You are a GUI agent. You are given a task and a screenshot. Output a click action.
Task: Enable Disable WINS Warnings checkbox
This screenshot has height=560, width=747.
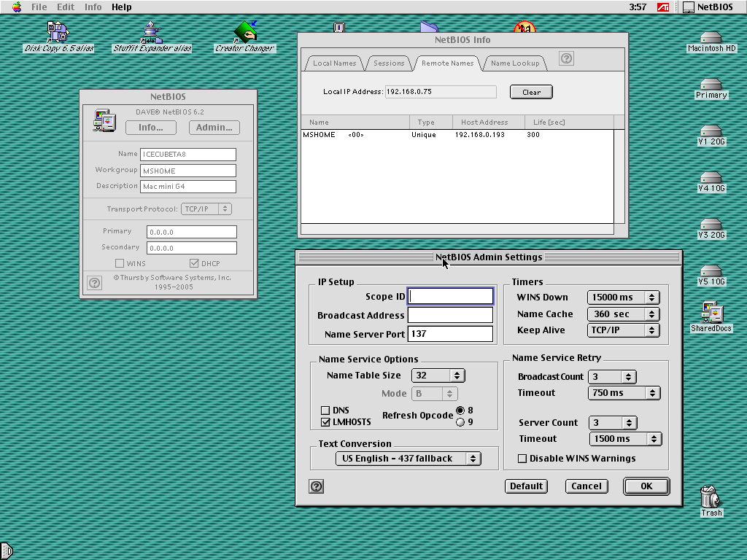tap(522, 459)
